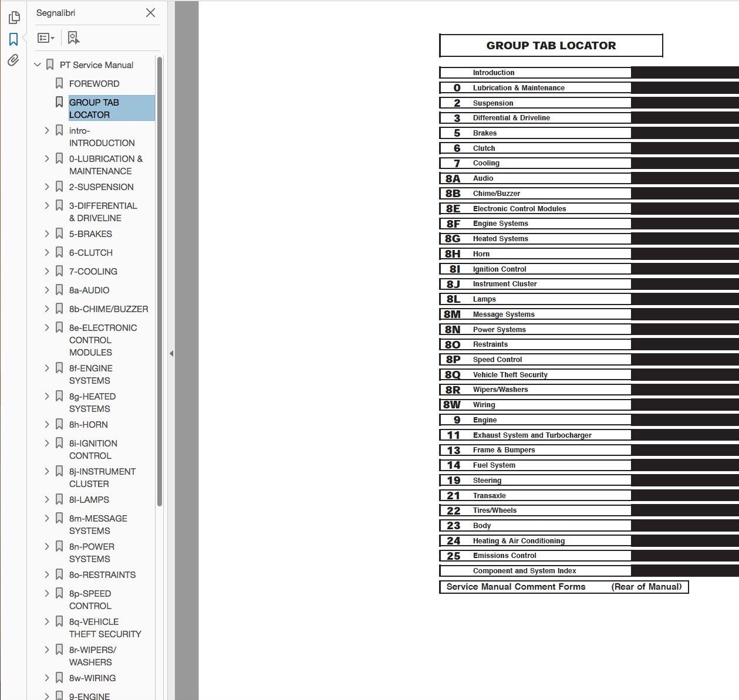Open the page thumbnails panel icon
This screenshot has height=700, width=739.
[14, 18]
